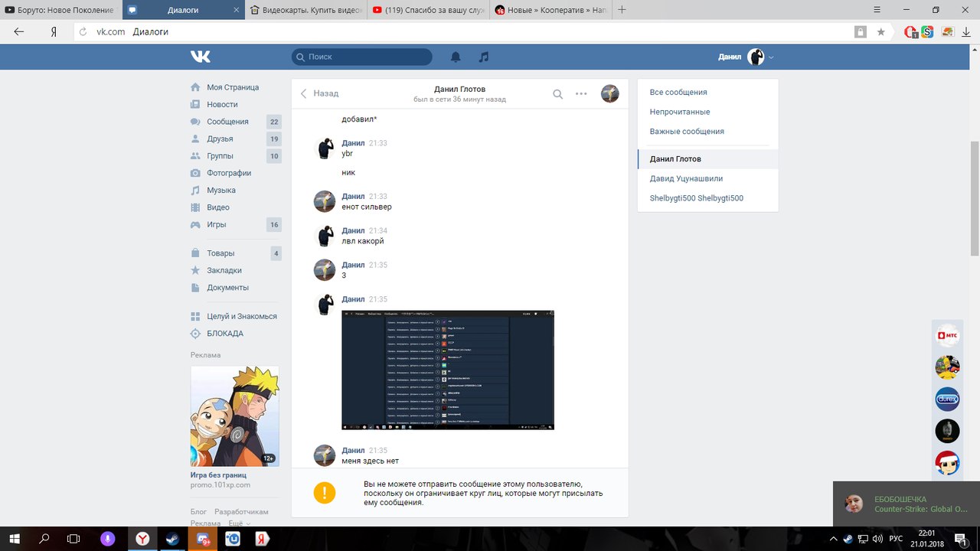Image resolution: width=980 pixels, height=551 pixels.
Task: Click Данил Глотов name in dialog header
Action: tap(459, 89)
